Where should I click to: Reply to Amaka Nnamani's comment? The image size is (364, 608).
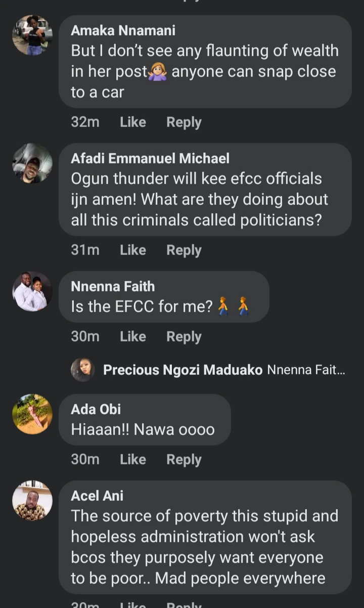pos(184,122)
